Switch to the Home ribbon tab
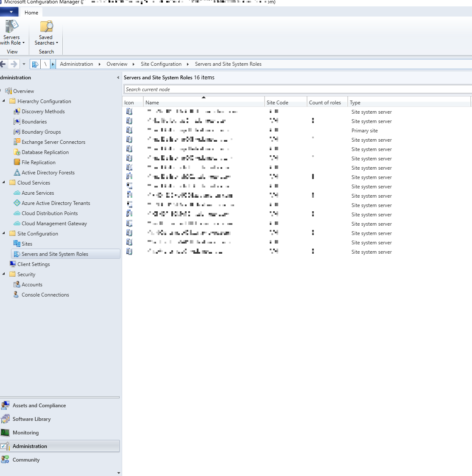Image resolution: width=472 pixels, height=476 pixels. click(x=31, y=12)
